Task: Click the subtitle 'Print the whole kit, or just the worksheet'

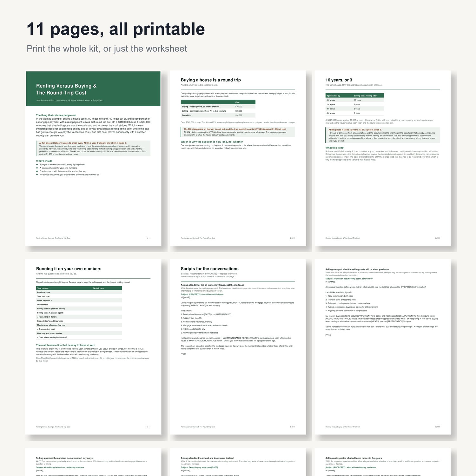Action: coord(107,49)
